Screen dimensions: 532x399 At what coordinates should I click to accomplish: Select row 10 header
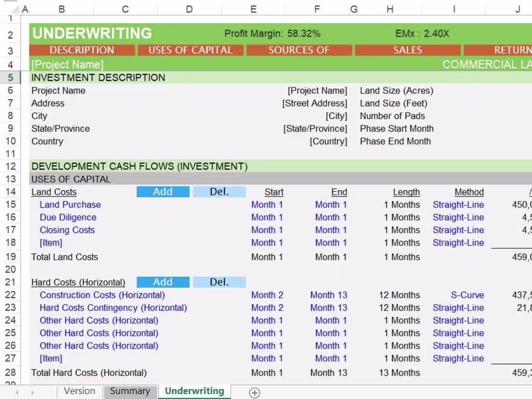(x=10, y=141)
